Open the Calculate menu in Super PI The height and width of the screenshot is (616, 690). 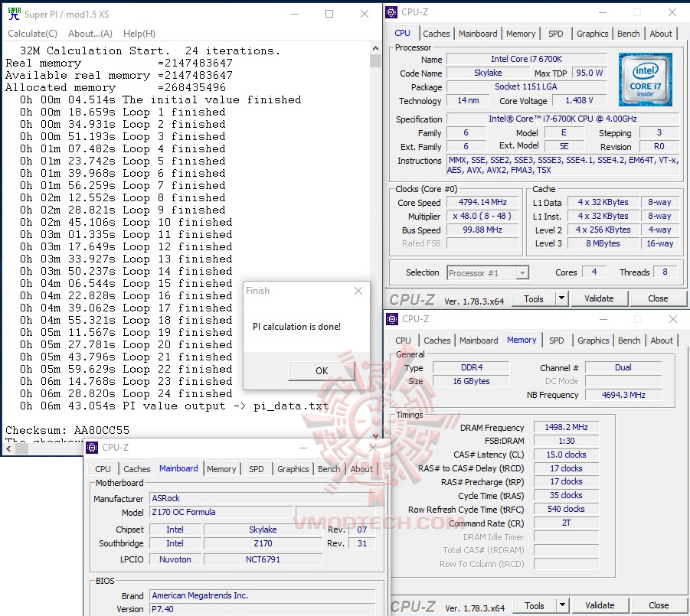[x=32, y=33]
